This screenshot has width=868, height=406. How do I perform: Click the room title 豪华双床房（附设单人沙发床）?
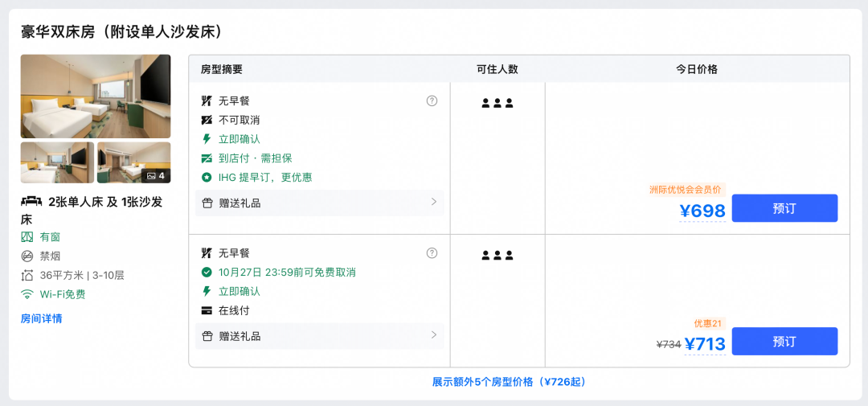tap(122, 31)
